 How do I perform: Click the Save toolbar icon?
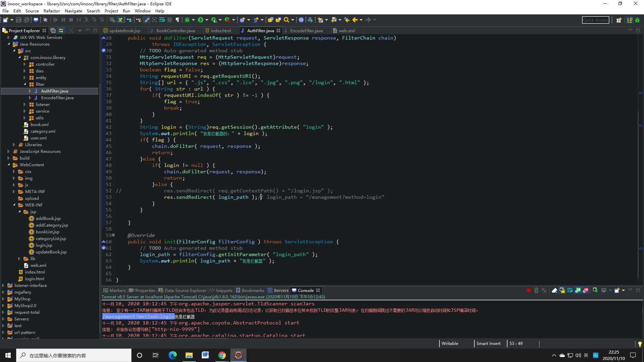(19, 20)
